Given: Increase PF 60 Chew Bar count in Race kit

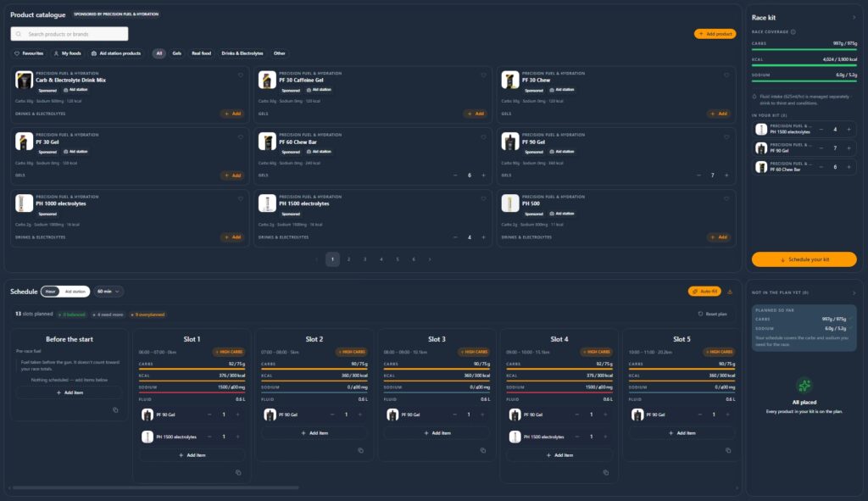Looking at the screenshot, I should [849, 167].
